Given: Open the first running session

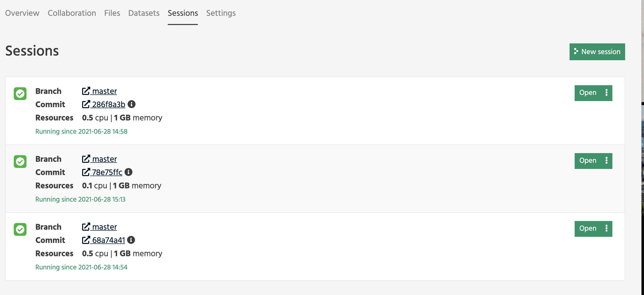Looking at the screenshot, I should 588,93.
